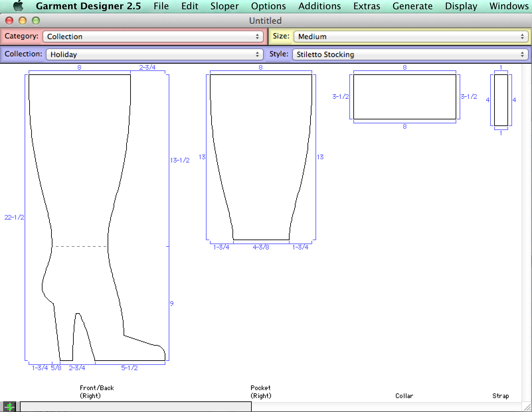The width and height of the screenshot is (532, 412).
Task: Open the Extras menu
Action: (367, 6)
